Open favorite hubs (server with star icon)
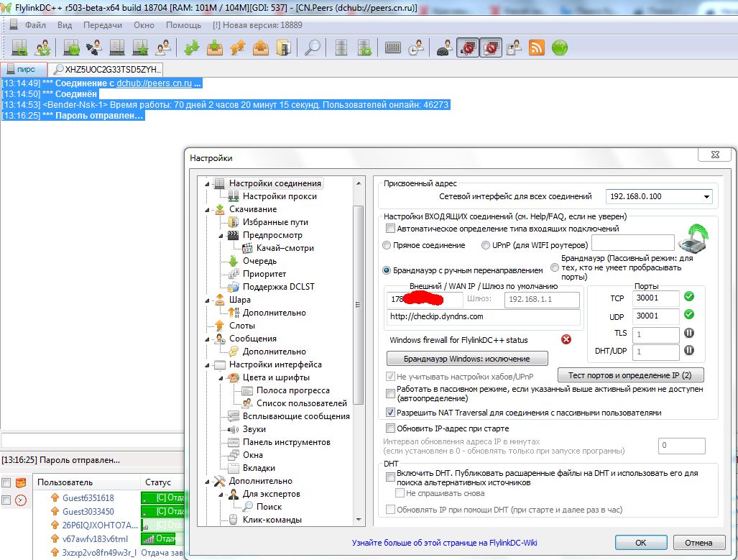 (x=140, y=47)
